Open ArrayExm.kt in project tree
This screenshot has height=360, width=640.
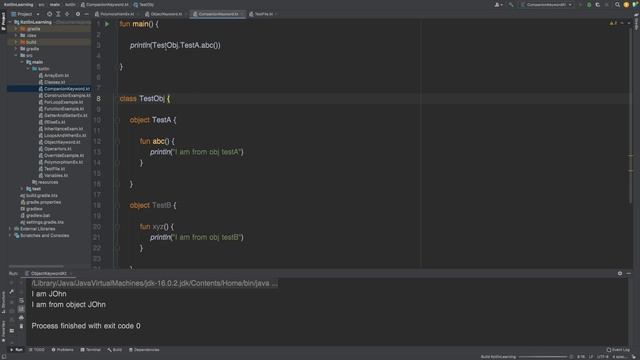point(56,75)
